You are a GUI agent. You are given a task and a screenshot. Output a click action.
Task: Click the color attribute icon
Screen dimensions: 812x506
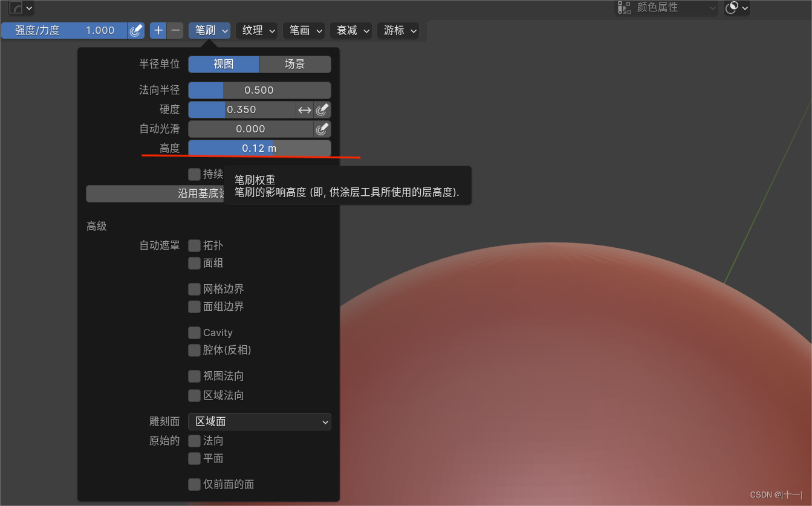625,8
